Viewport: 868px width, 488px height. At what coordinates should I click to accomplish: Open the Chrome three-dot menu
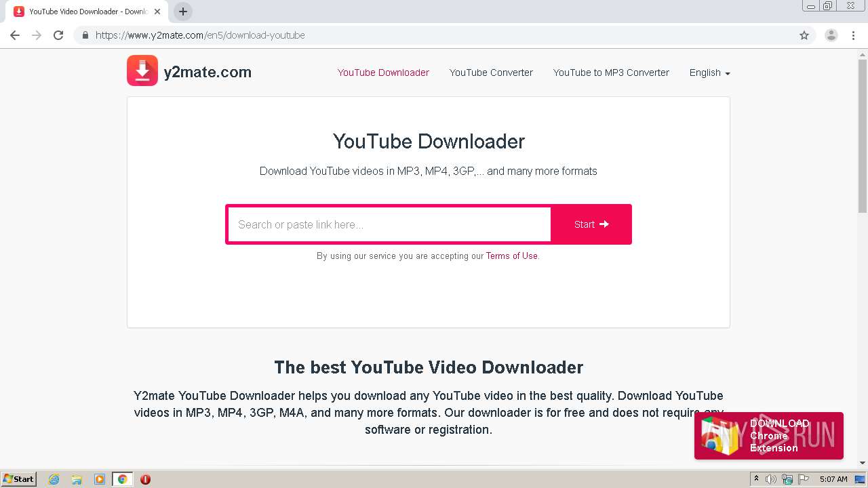coord(854,35)
